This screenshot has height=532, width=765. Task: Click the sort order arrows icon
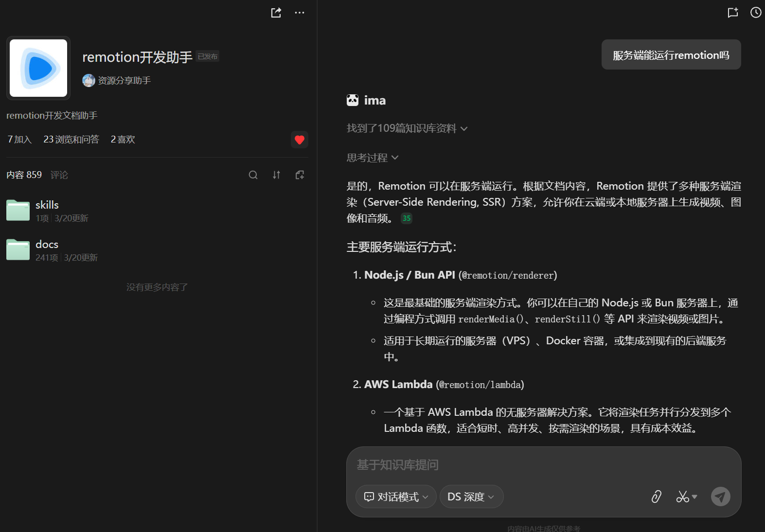pyautogui.click(x=276, y=175)
